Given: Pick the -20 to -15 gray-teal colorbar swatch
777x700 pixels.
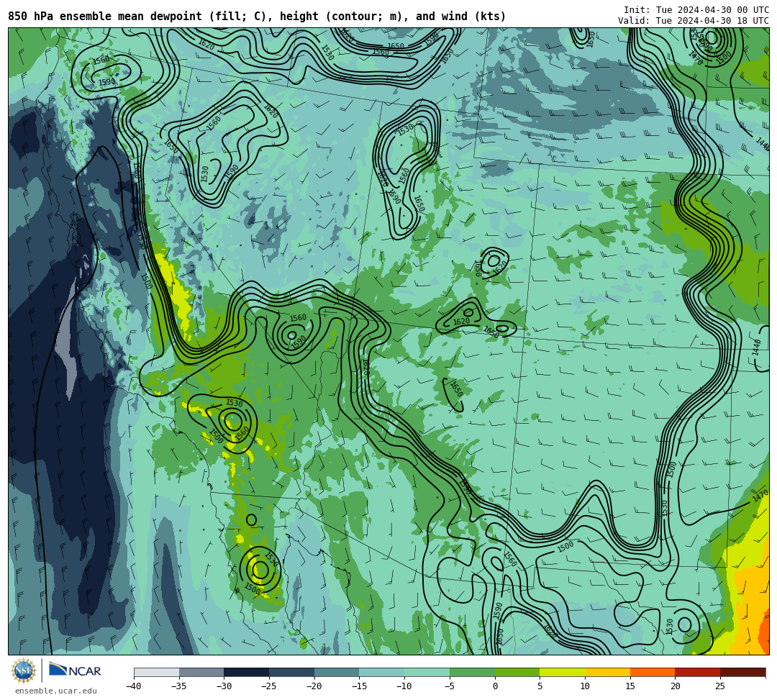Looking at the screenshot, I should [337, 672].
